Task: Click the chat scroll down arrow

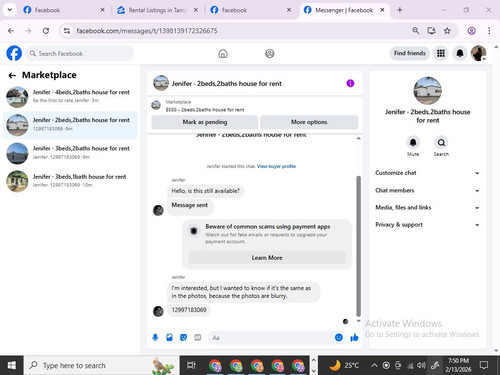Action: (x=359, y=321)
